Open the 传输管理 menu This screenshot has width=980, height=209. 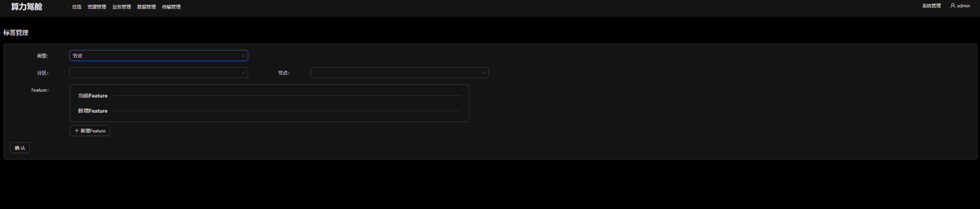(171, 7)
